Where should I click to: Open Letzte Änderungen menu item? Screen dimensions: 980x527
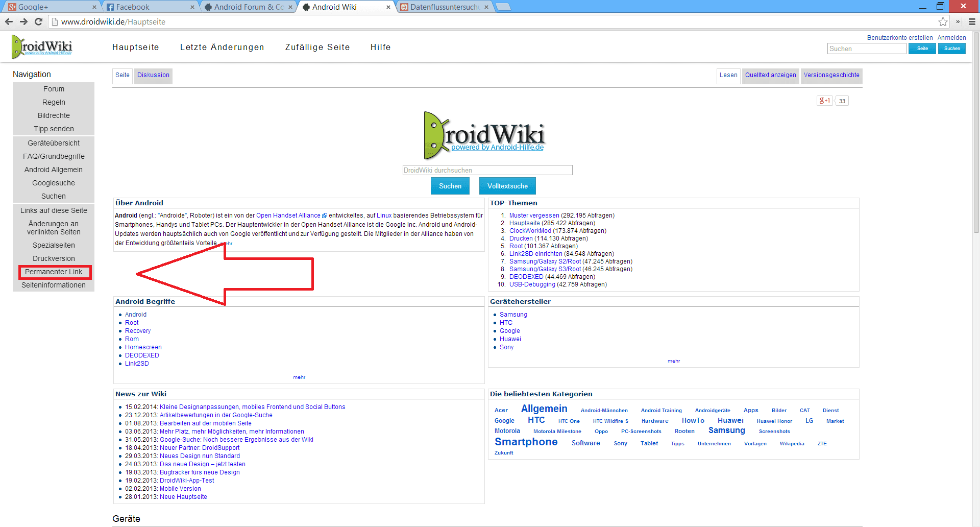(222, 47)
